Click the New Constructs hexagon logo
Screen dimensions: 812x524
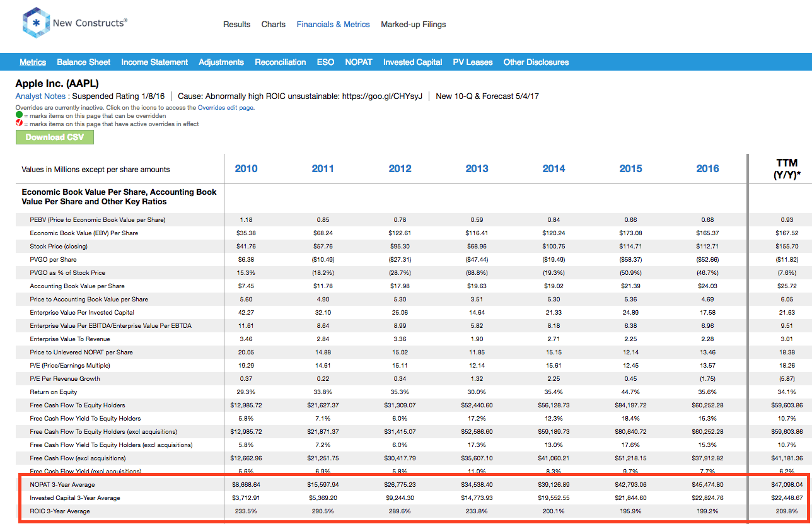pyautogui.click(x=35, y=23)
